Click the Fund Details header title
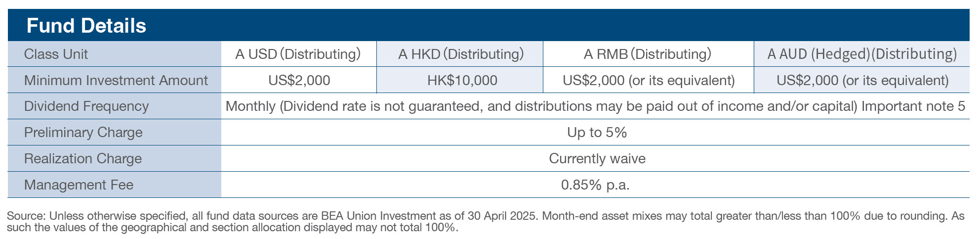The image size is (980, 239). coord(86,26)
